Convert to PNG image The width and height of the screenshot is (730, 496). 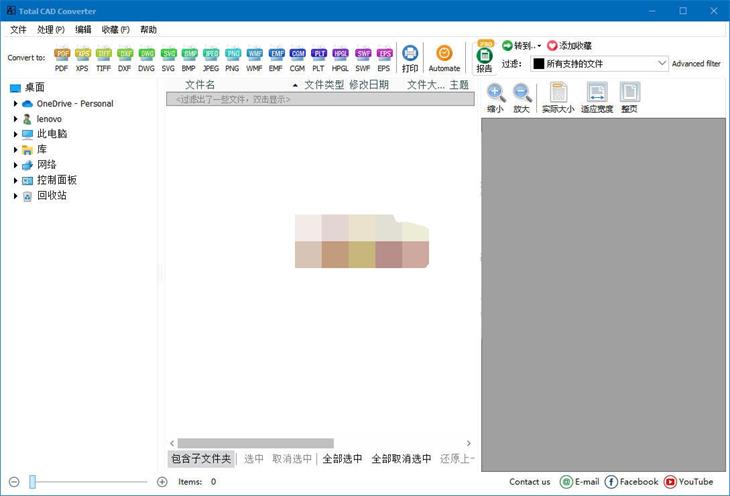point(232,60)
